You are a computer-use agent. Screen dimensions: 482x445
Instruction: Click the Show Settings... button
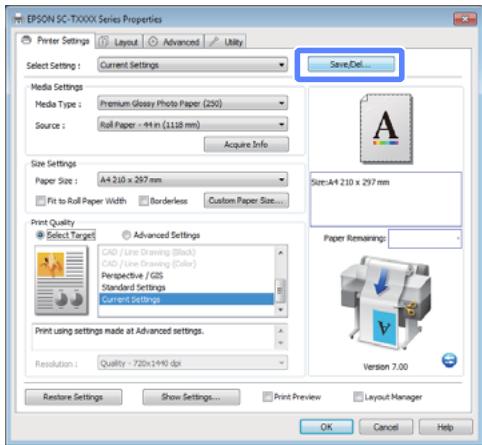[x=191, y=397]
